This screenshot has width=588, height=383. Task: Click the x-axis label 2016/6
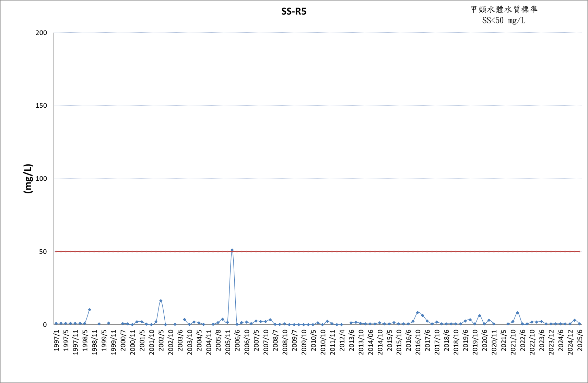409,340
